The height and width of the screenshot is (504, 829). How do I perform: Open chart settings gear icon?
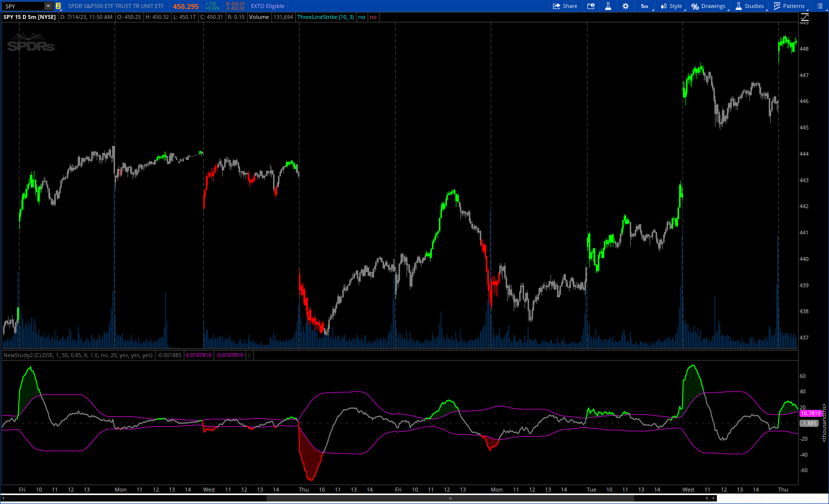coord(625,6)
